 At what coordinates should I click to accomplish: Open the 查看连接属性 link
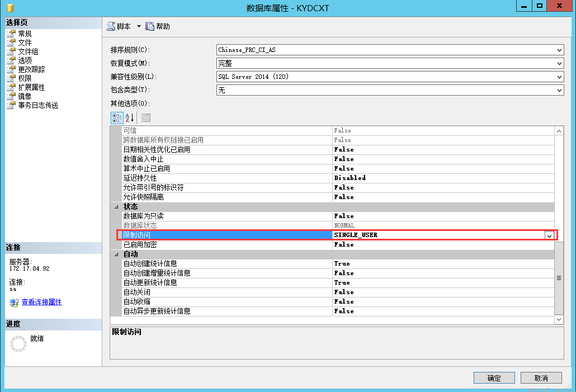(x=41, y=302)
